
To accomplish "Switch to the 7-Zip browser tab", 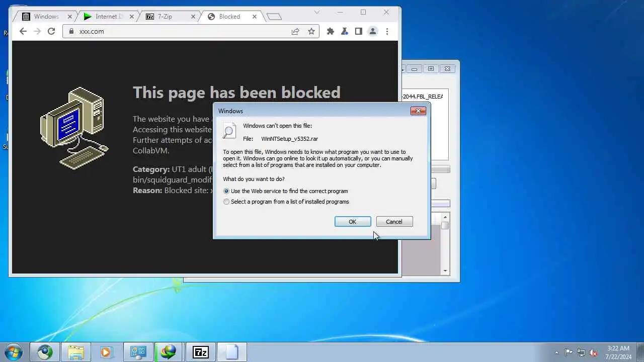I will [165, 17].
